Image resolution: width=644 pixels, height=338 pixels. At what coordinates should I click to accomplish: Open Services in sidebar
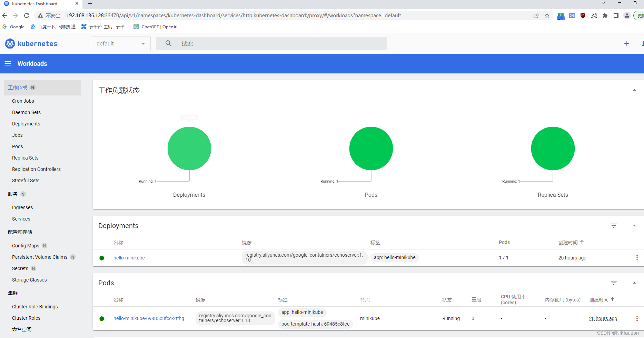21,219
